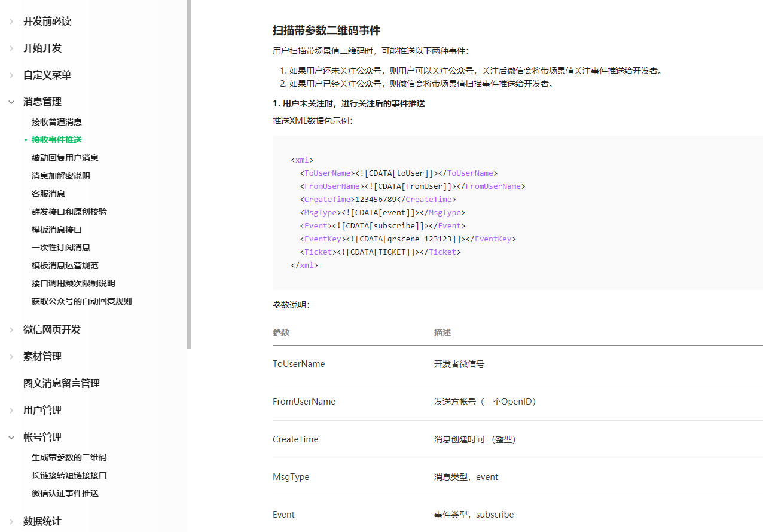Expand the 自定义菜单 chevron

(11, 75)
